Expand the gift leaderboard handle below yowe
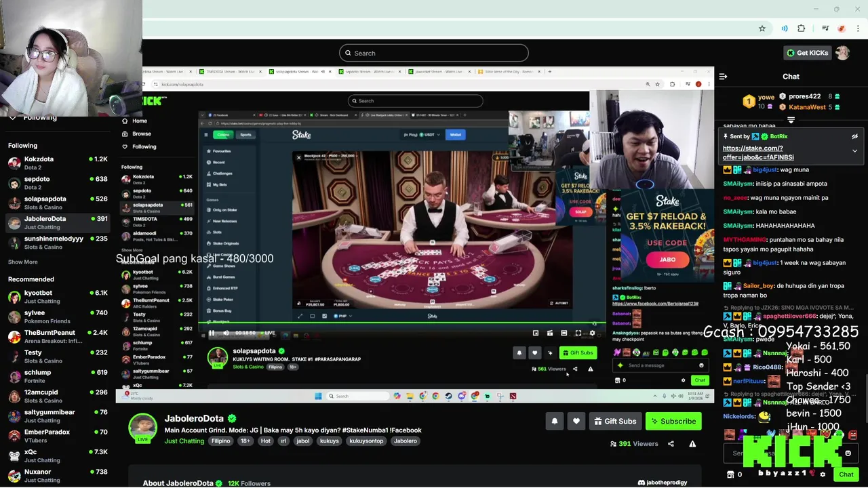 791,120
